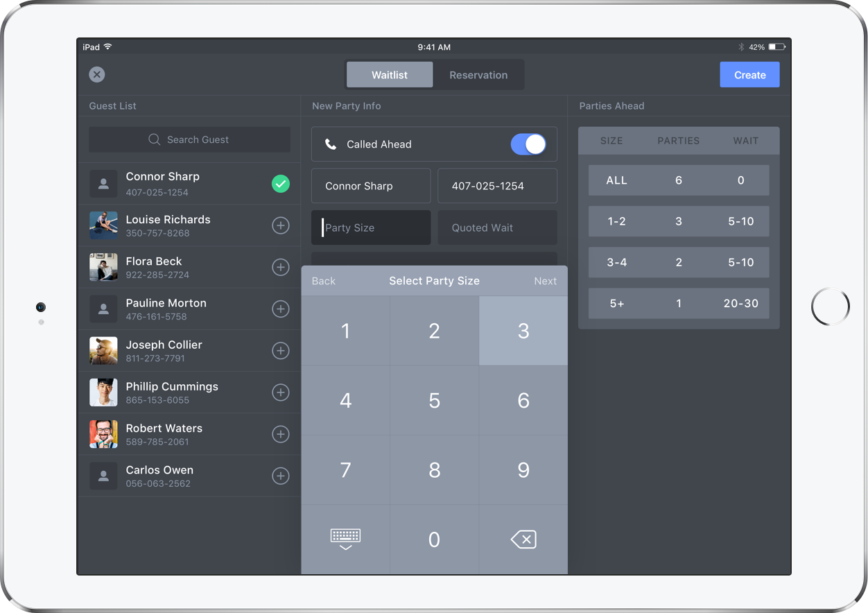
Task: Tap number 2 on the keypad
Action: tap(434, 331)
